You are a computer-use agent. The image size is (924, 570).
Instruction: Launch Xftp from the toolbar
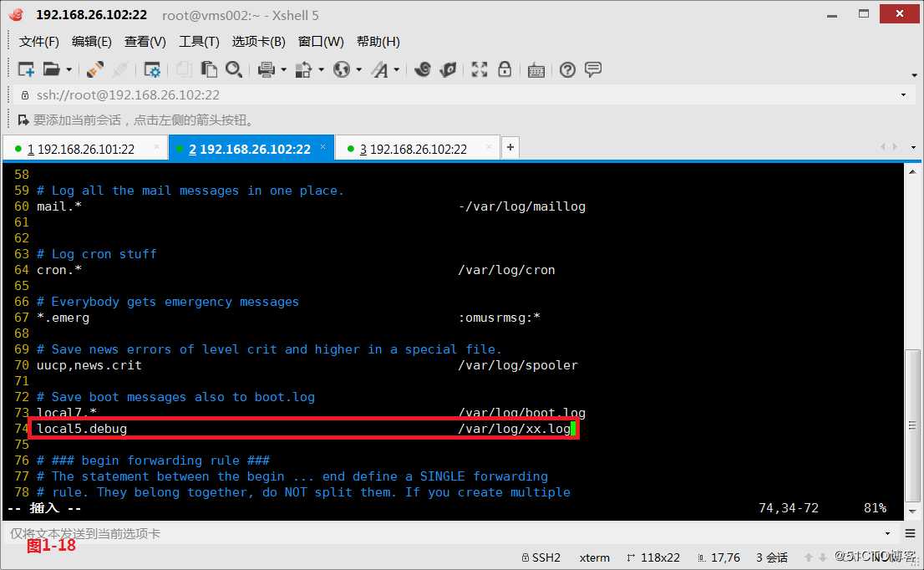423,69
